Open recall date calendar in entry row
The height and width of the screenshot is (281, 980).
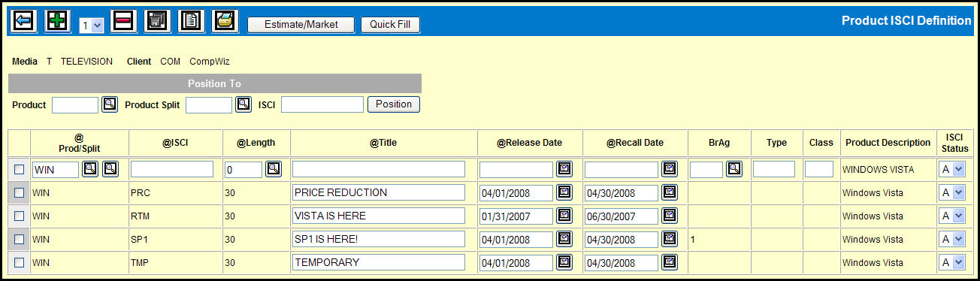670,169
